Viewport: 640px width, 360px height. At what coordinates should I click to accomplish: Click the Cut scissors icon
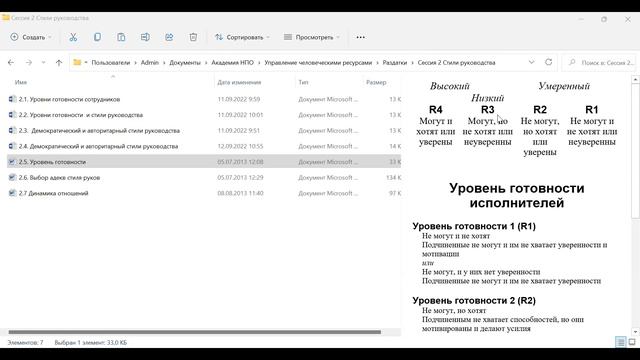tap(73, 37)
